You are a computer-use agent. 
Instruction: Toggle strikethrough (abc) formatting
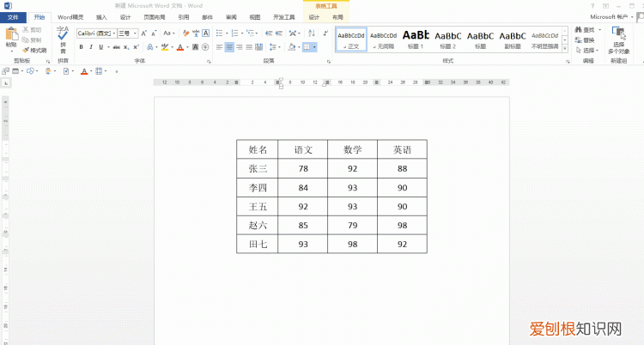[117, 47]
